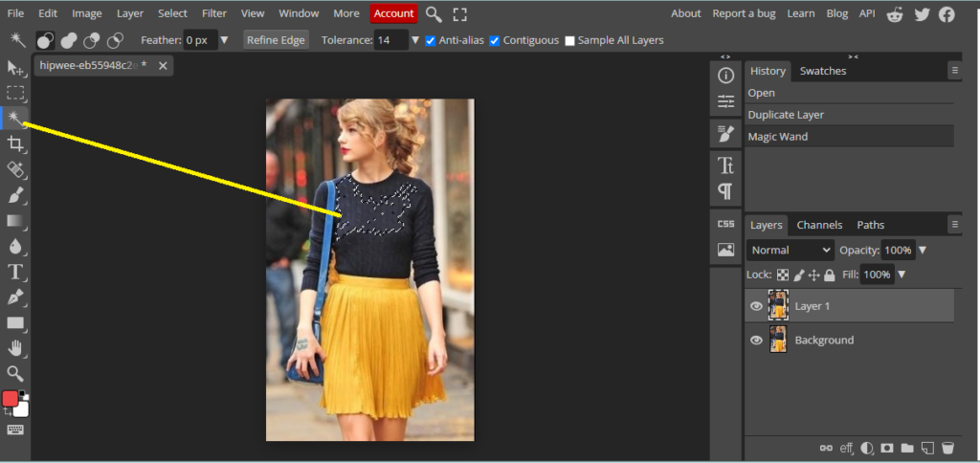This screenshot has height=463, width=980.
Task: Open the Properties sliders panel icon
Action: click(725, 101)
